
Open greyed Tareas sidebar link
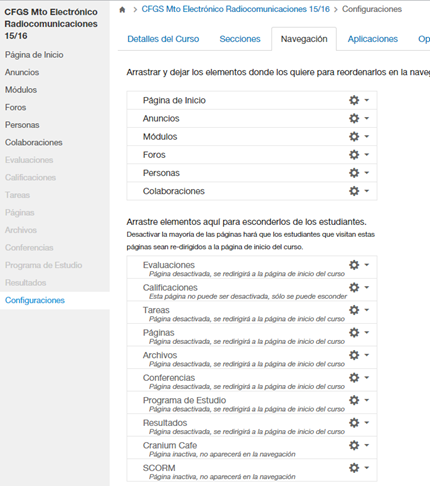click(17, 195)
